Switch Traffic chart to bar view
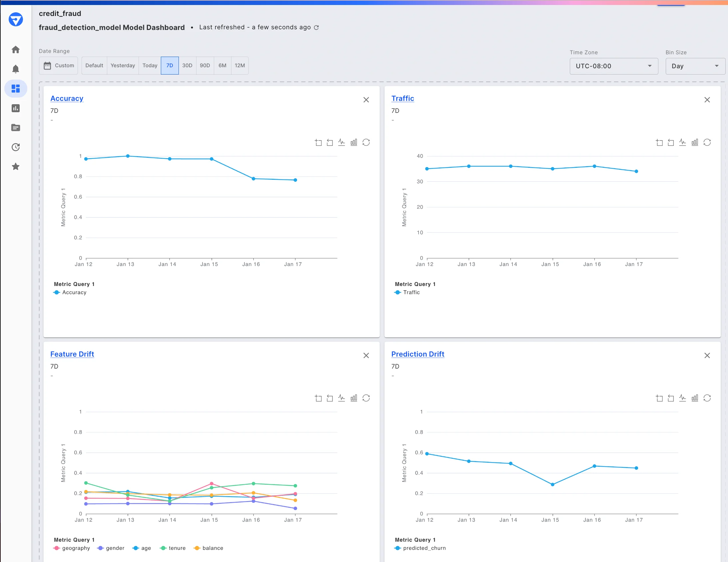 tap(695, 142)
